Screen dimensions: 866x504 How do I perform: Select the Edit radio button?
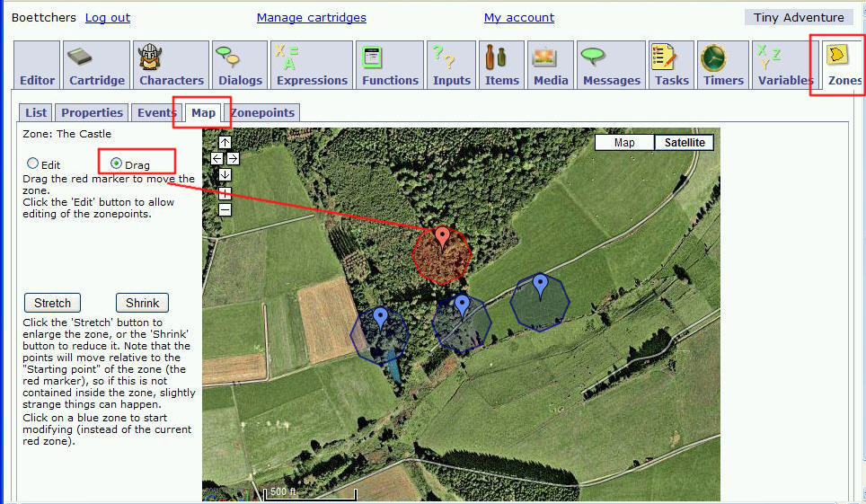33,164
